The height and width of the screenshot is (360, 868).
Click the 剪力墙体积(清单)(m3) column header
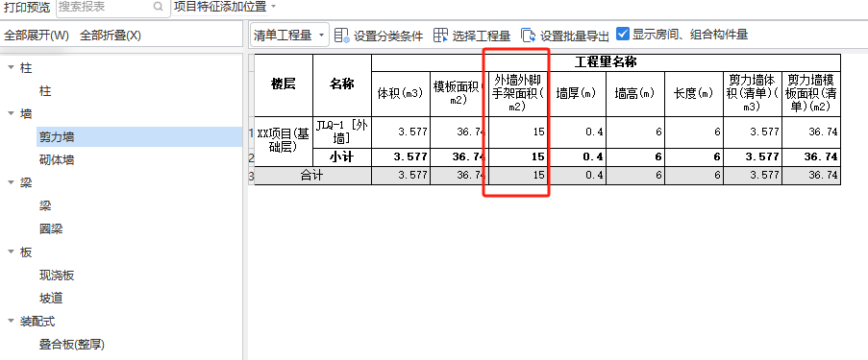[753, 93]
